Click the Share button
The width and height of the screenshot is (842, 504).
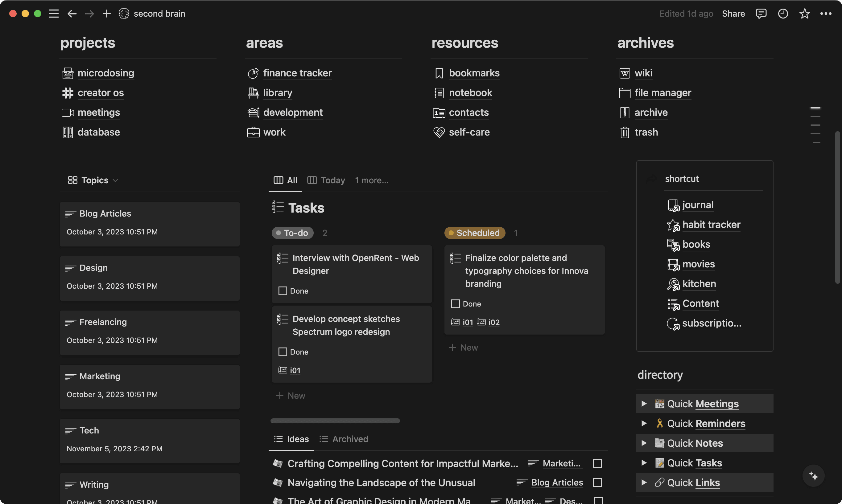(733, 14)
